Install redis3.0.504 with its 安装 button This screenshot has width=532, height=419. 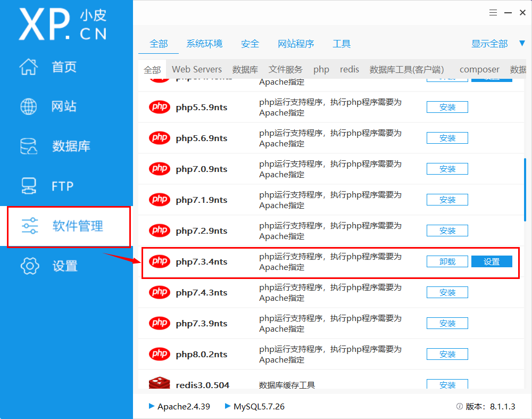click(x=447, y=384)
